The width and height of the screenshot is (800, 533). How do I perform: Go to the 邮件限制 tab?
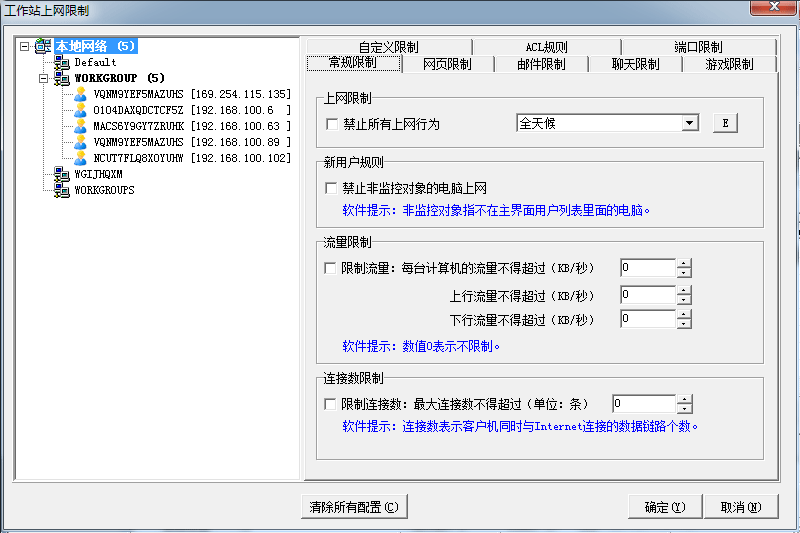click(x=541, y=64)
